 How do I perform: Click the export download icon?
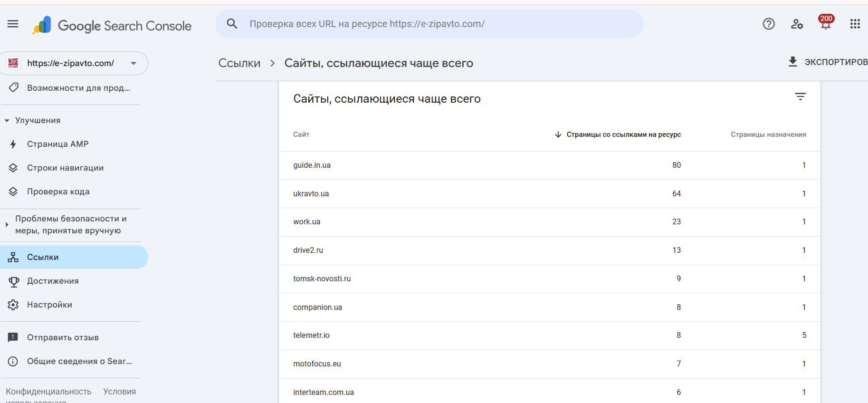point(792,62)
